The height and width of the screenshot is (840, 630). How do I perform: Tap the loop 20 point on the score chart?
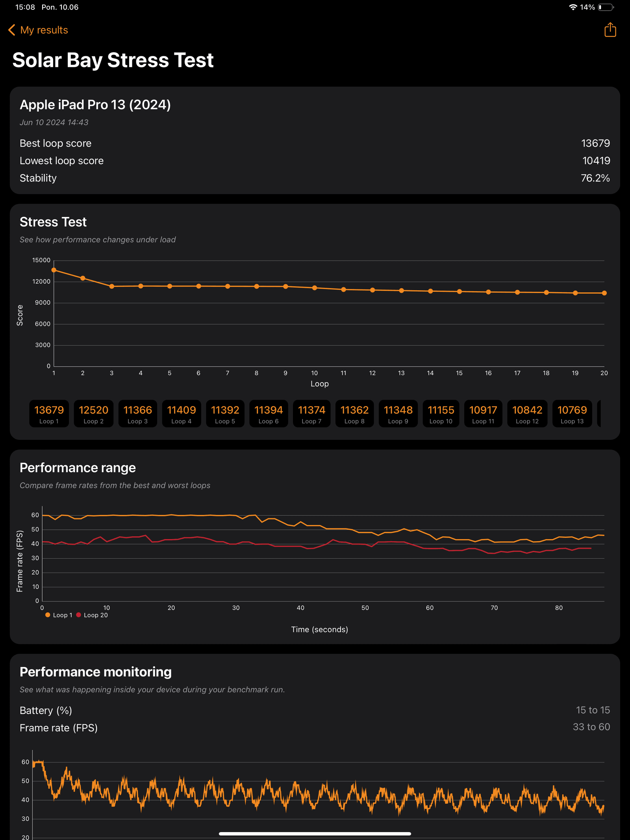pyautogui.click(x=604, y=293)
